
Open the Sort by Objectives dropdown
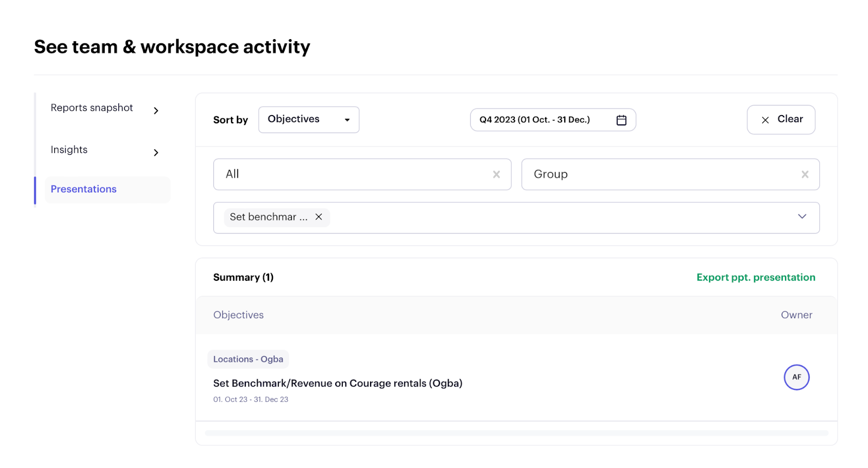[x=309, y=119]
